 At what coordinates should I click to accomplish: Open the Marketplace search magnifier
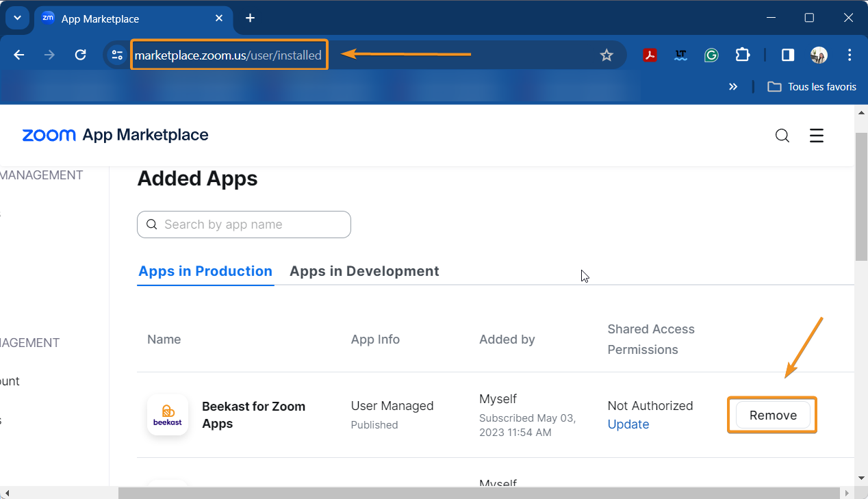click(782, 136)
